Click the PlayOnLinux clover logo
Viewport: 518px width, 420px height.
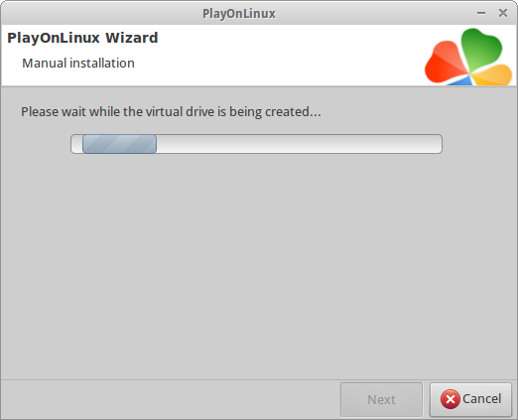pos(468,57)
